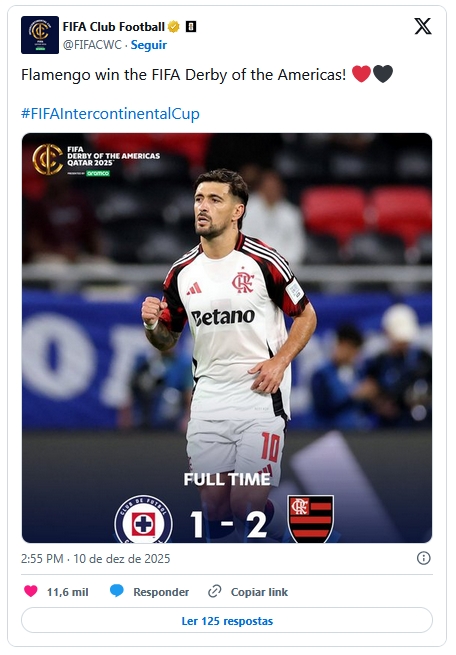456x655 pixels.
Task: Click the 11,6 mil likes count
Action: point(68,592)
